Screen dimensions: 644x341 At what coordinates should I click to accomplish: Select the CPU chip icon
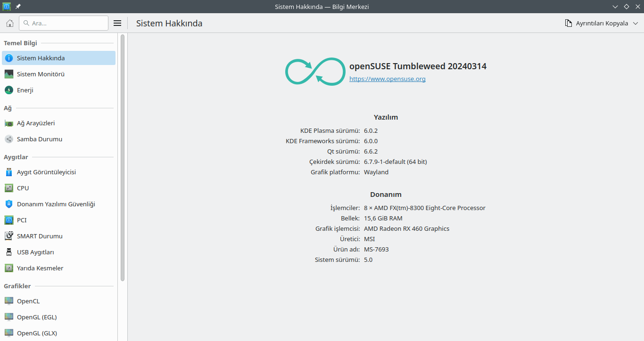[x=9, y=188]
